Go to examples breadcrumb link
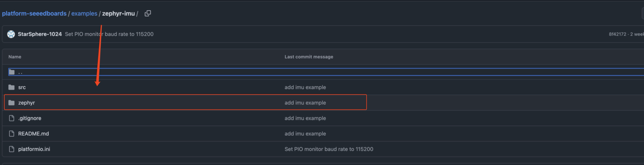The width and height of the screenshot is (644, 165). pyautogui.click(x=84, y=14)
